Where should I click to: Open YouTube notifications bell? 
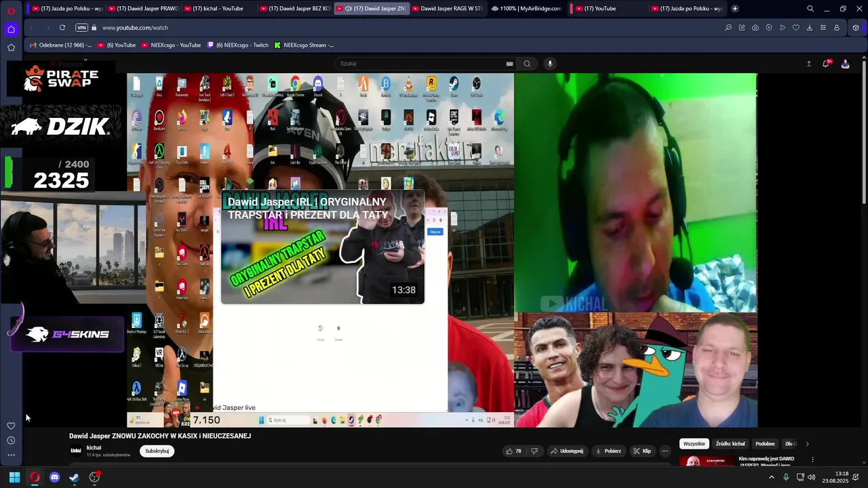[x=826, y=64]
